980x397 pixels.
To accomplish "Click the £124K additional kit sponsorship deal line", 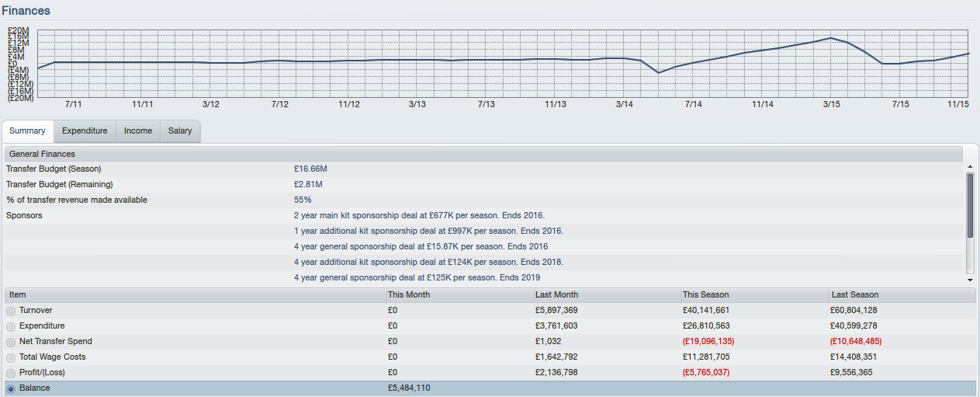I will click(428, 262).
